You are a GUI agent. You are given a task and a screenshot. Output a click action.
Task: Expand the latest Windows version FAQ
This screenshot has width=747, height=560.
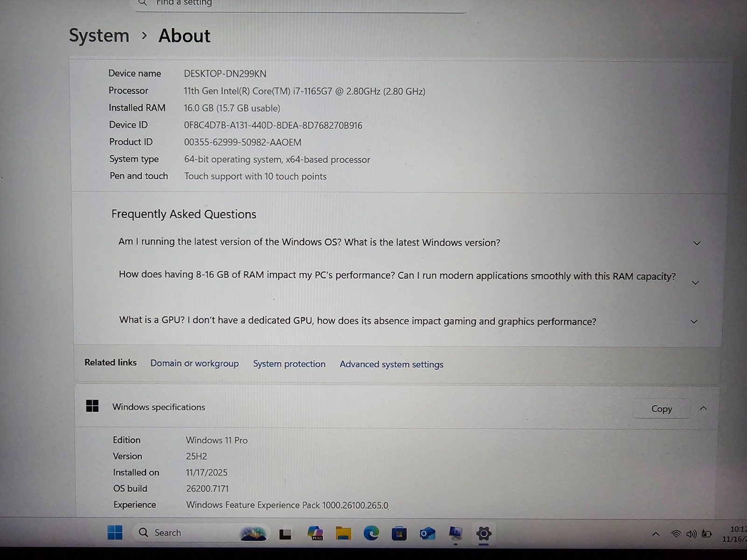(x=697, y=243)
